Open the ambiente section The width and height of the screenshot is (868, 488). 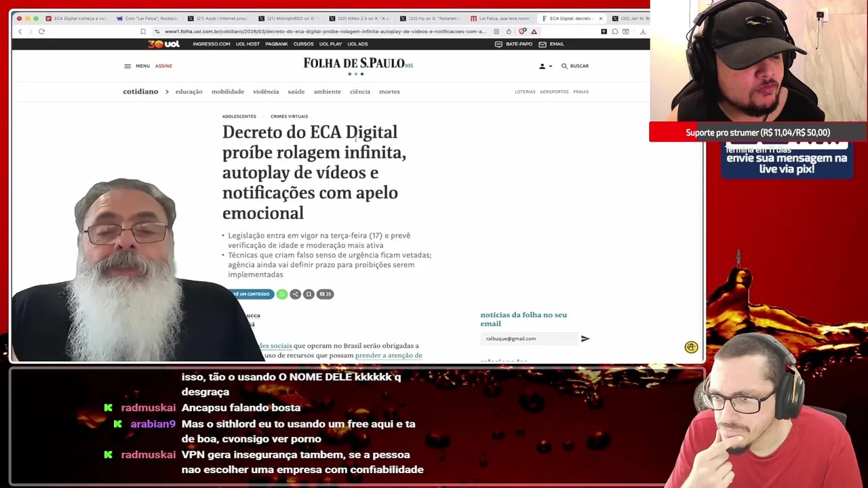pyautogui.click(x=328, y=91)
